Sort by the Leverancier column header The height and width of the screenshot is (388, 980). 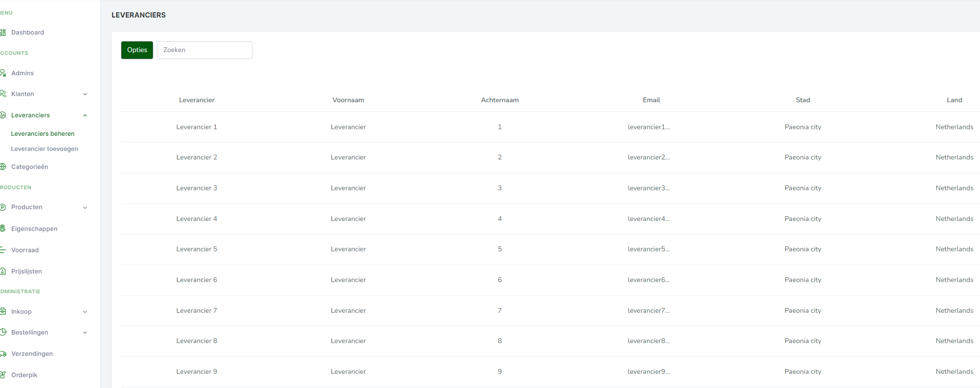pos(197,100)
